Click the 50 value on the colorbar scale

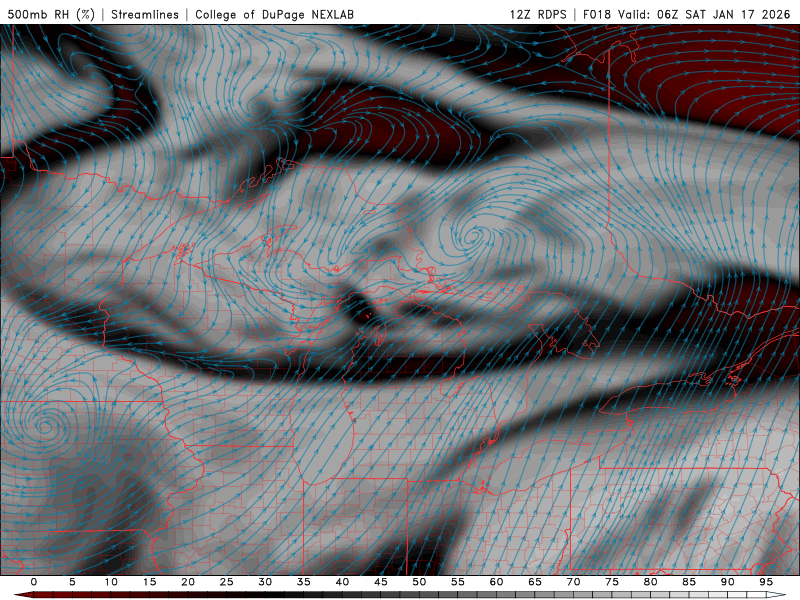419,582
